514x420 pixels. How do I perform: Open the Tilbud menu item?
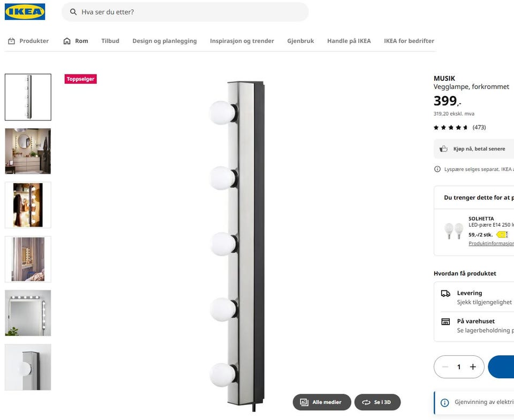pos(110,41)
